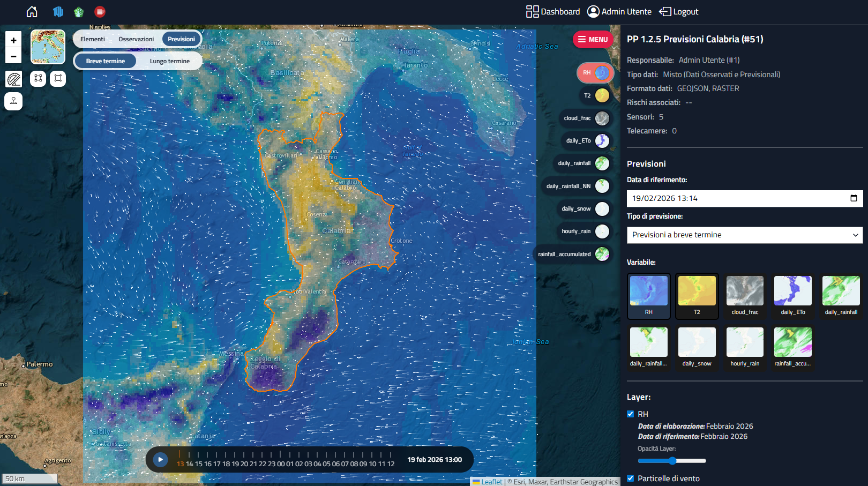
Task: Open the measurement protractor tool
Action: coord(14,79)
